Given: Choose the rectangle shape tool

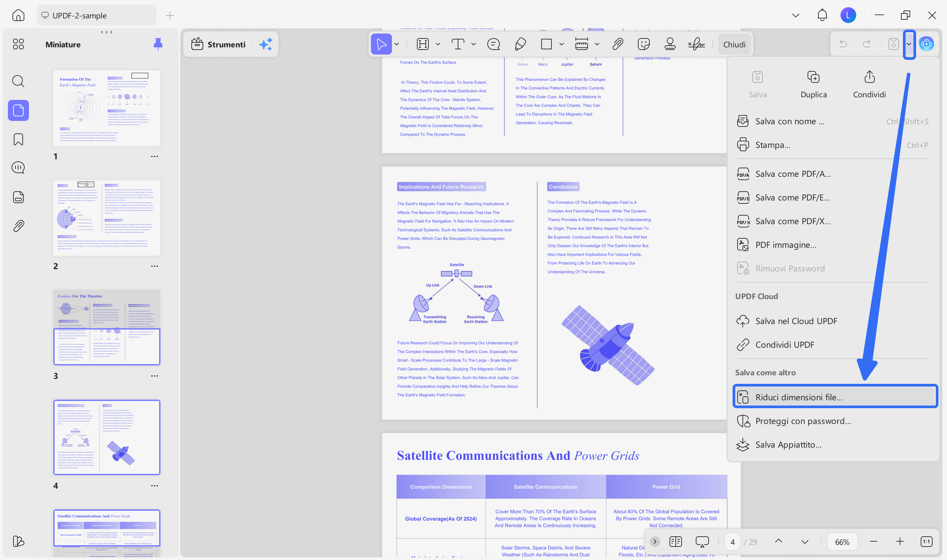Looking at the screenshot, I should tap(546, 44).
